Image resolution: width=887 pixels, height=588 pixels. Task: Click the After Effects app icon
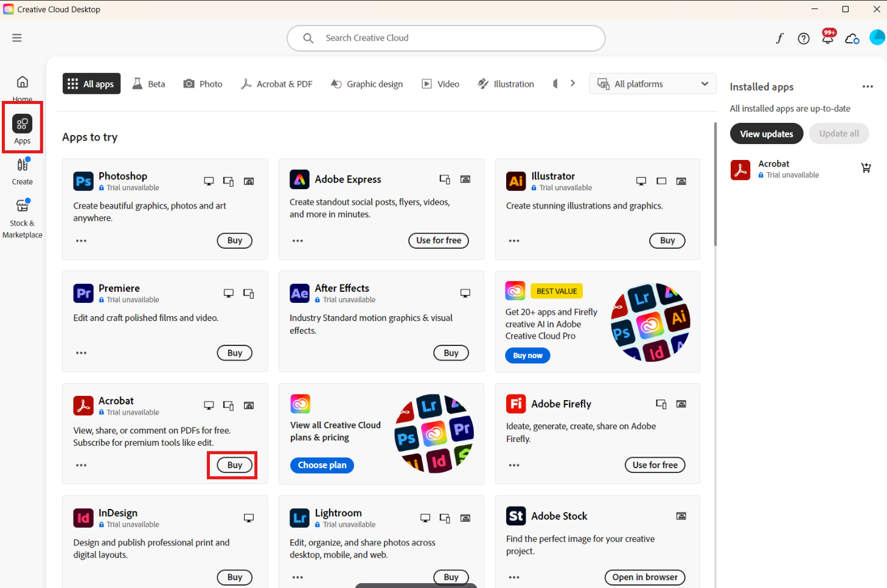pyautogui.click(x=300, y=293)
